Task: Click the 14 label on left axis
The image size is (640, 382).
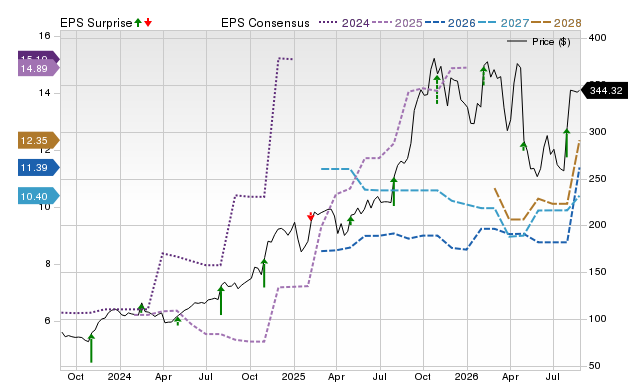Action: click(x=44, y=93)
